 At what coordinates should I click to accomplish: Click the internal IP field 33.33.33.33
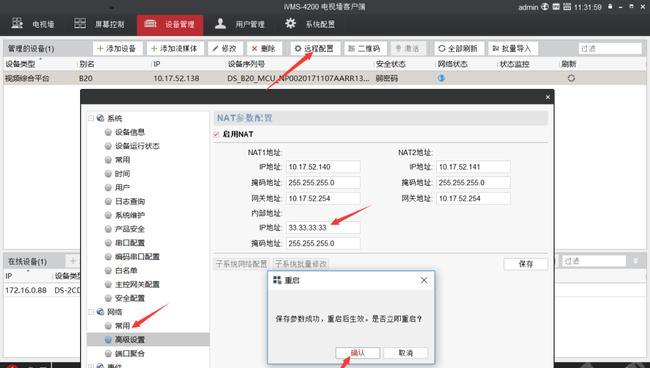[323, 228]
